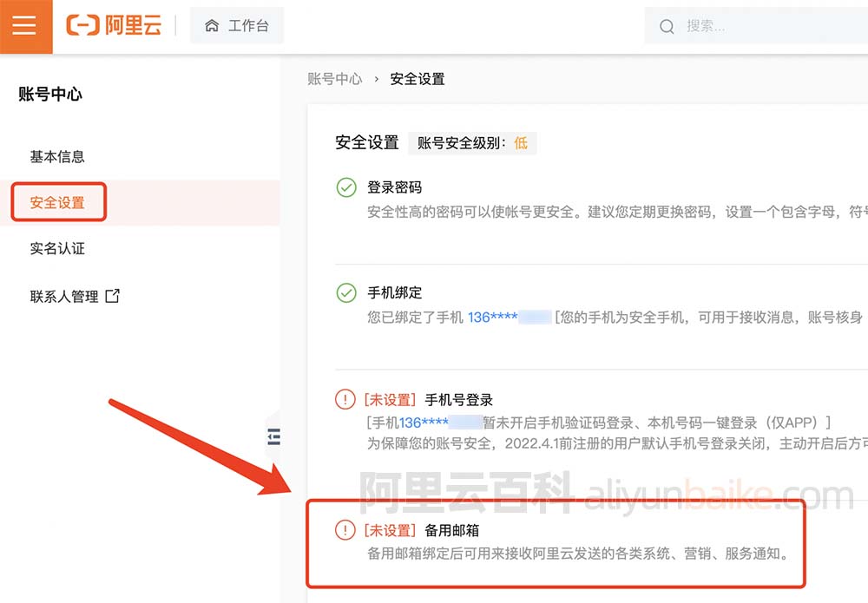This screenshot has height=603, width=868.
Task: Select 基本信息 in the sidebar
Action: [x=57, y=157]
